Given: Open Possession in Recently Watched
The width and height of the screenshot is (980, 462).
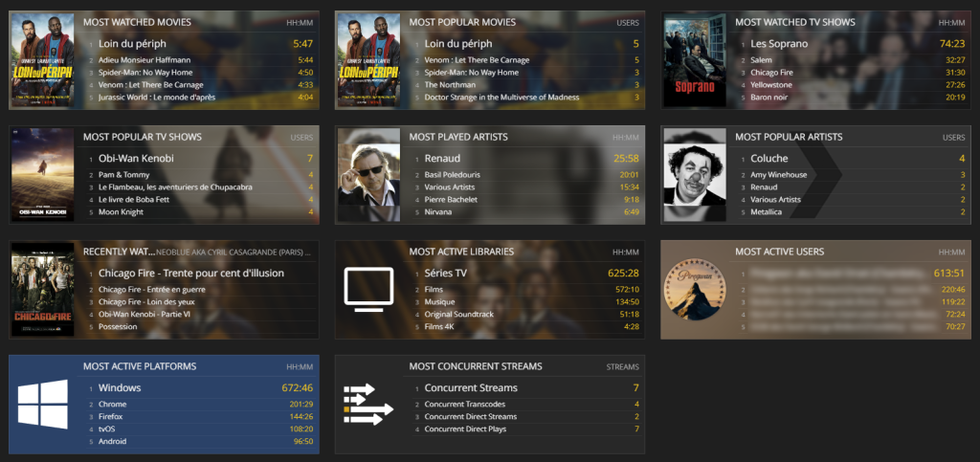Looking at the screenshot, I should pos(118,327).
